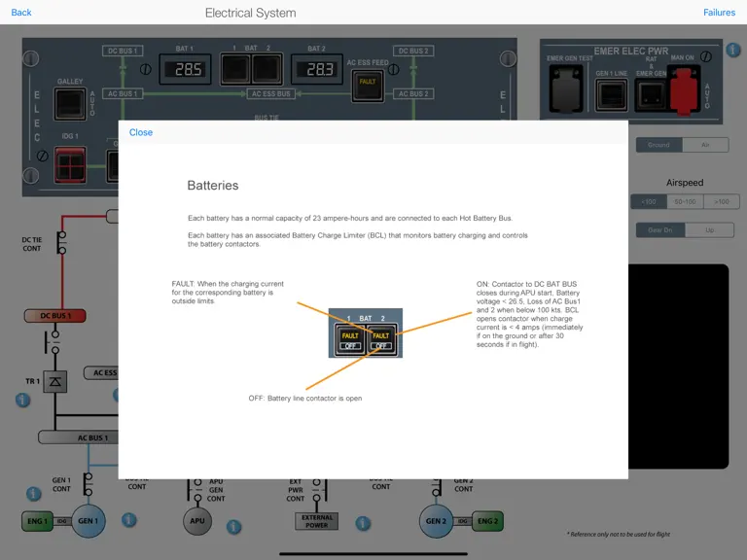The height and width of the screenshot is (560, 747).
Task: Tap info icon beside APU
Action: pos(233,527)
